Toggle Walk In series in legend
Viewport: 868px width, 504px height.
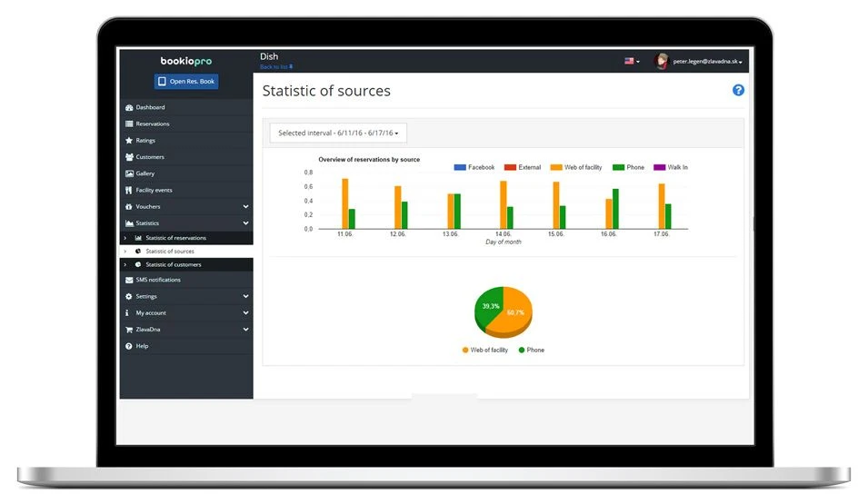pyautogui.click(x=671, y=167)
